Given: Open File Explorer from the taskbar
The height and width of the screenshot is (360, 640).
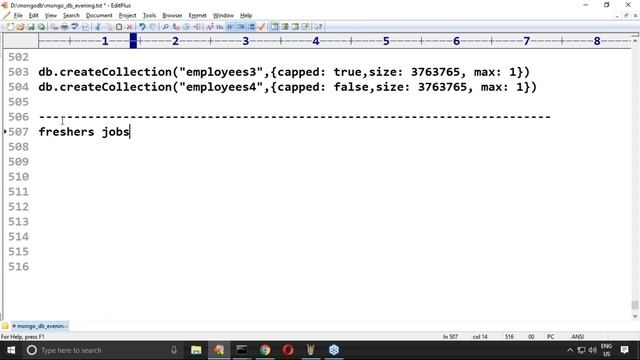Looking at the screenshot, I should coord(196,350).
